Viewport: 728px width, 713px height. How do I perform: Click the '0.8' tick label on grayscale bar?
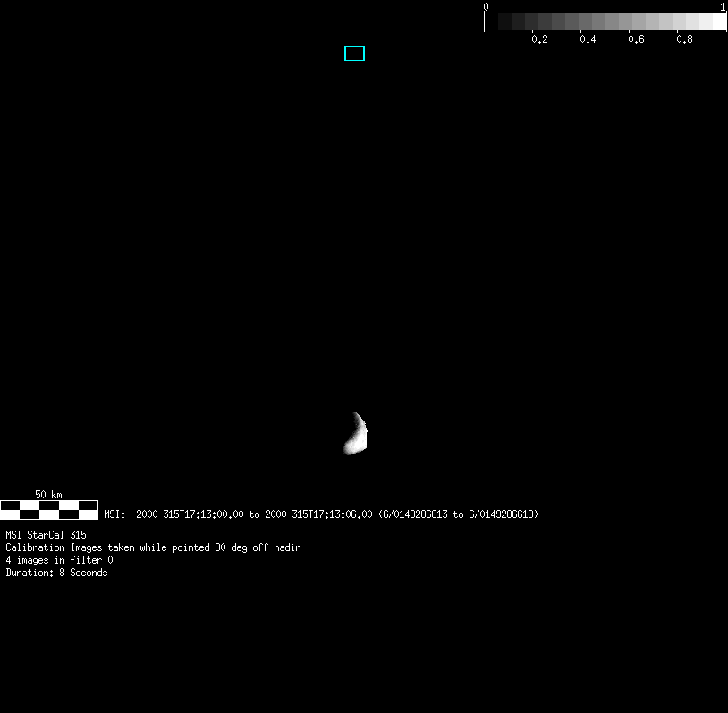(684, 39)
